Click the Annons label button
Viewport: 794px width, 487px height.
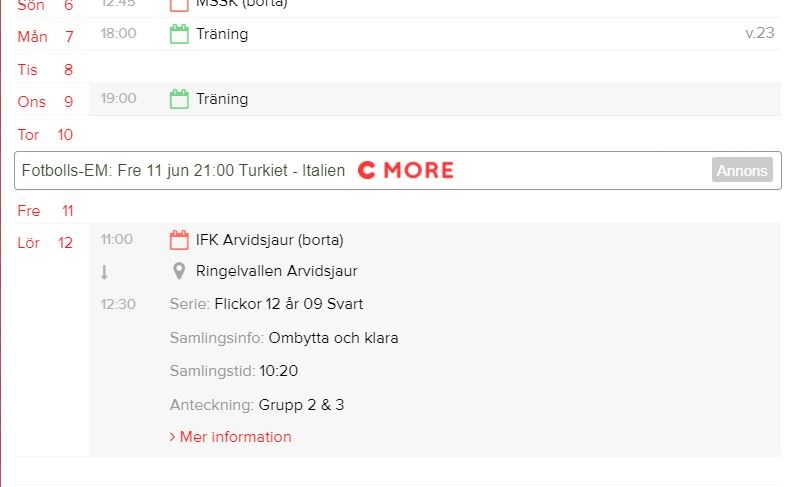click(x=742, y=170)
